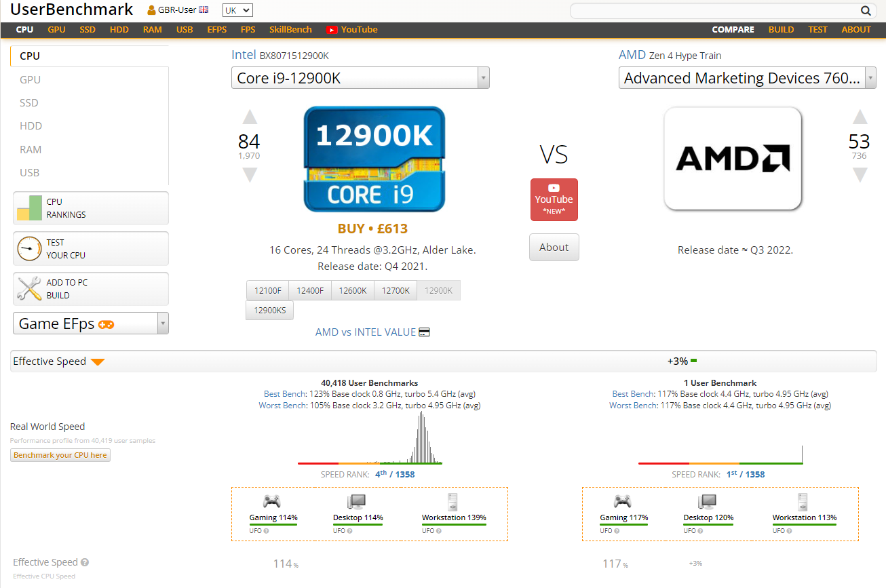Open TEST in the navigation bar
The height and width of the screenshot is (588, 886).
[817, 30]
